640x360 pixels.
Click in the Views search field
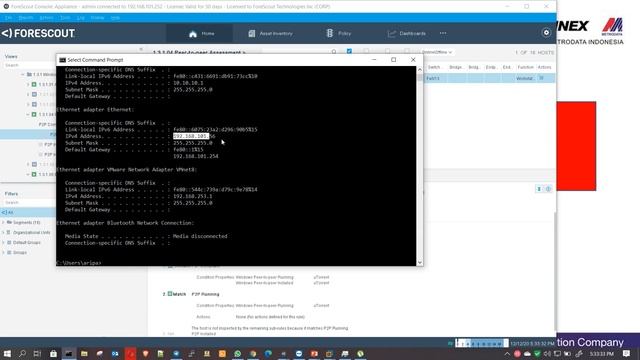click(29, 65)
